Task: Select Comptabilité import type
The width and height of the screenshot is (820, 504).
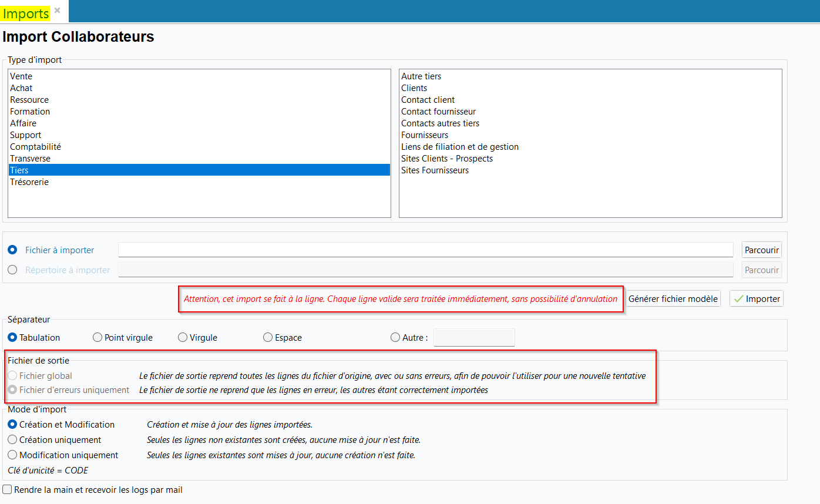Action: (x=35, y=147)
